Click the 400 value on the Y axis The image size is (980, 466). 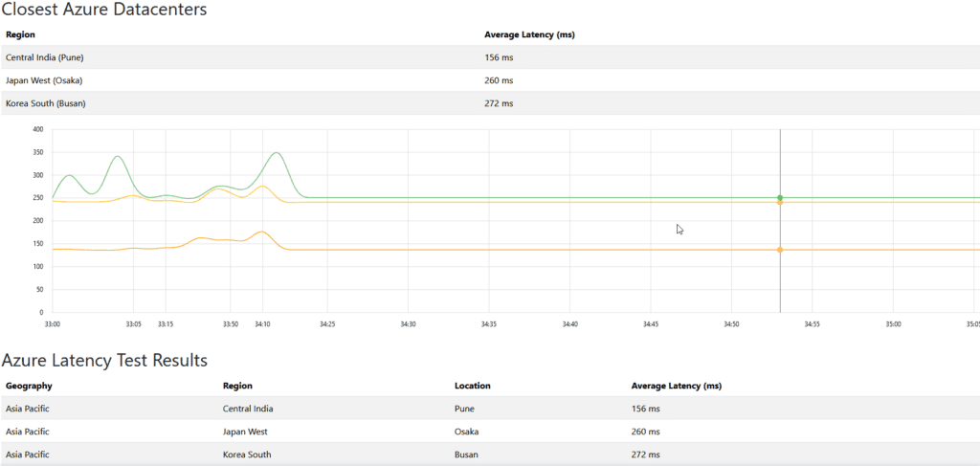tap(38, 129)
